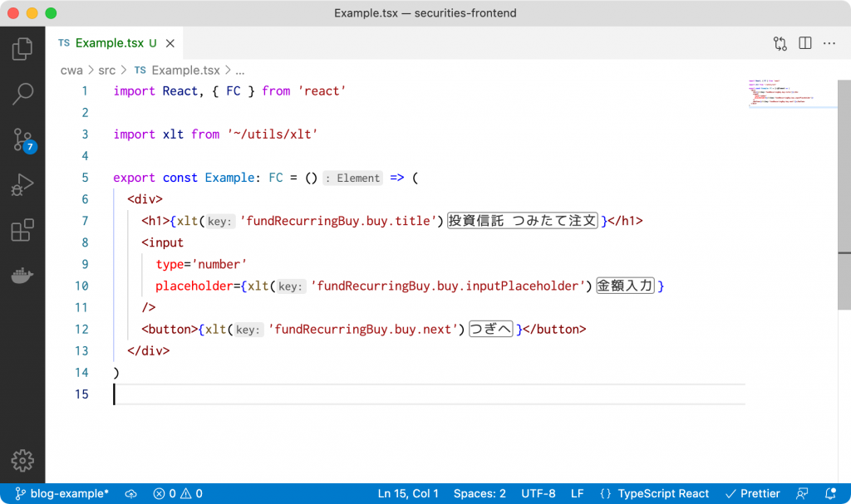Screen dimensions: 851x504
Task: Click the つぎへ translation annotation
Action: coord(490,329)
